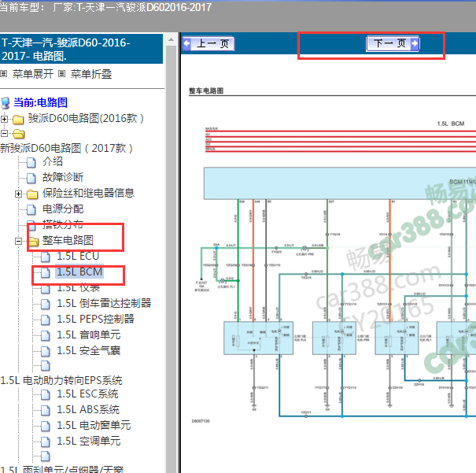Click the left pane vertical scrollbar track
This screenshot has height=473, width=476.
click(172, 258)
